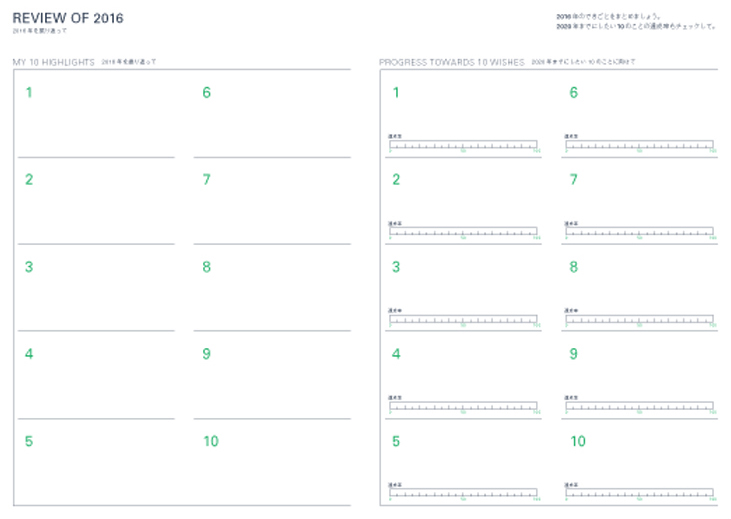This screenshot has height=519, width=731.
Task: Select highlight box number 5
Action: [96, 468]
